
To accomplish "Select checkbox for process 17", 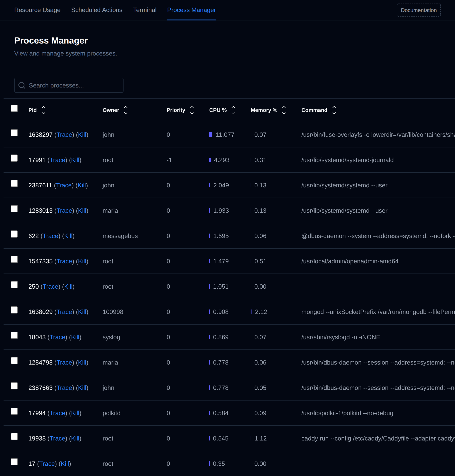I will (14, 462).
